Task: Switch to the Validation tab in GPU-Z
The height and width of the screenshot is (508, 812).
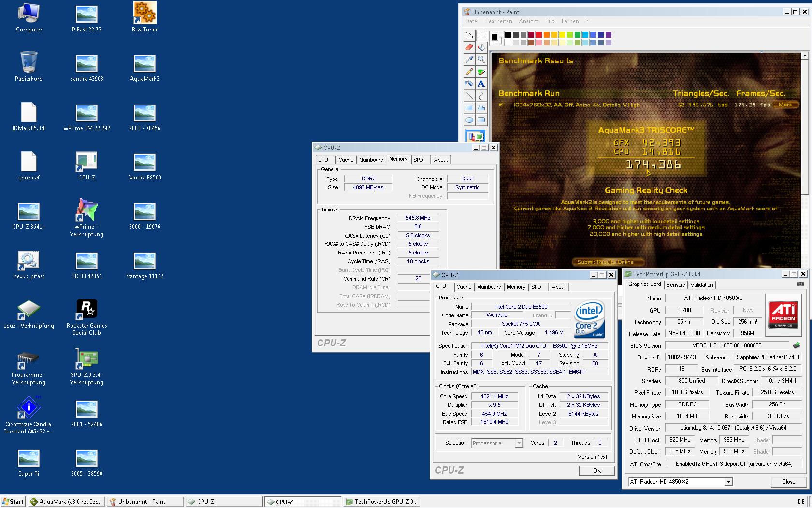Action: 701,285
